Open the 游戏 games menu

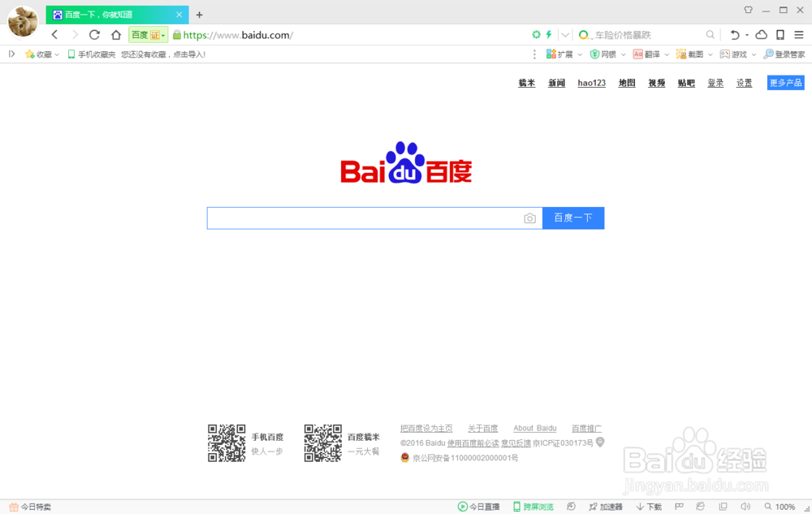pyautogui.click(x=738, y=54)
